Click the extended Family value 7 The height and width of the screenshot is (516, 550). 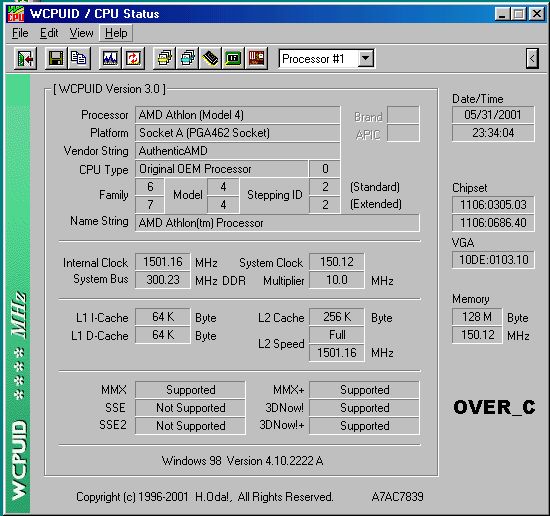click(150, 205)
